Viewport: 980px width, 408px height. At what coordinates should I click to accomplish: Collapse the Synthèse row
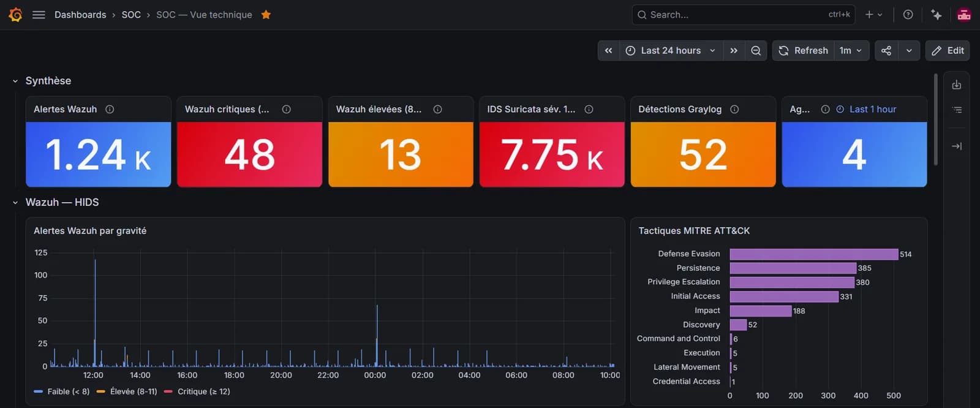pyautogui.click(x=15, y=81)
